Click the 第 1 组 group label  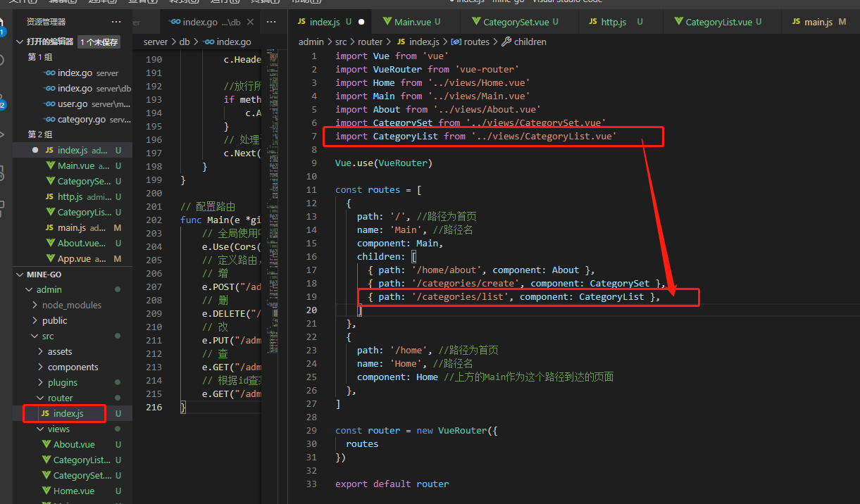pyautogui.click(x=40, y=58)
